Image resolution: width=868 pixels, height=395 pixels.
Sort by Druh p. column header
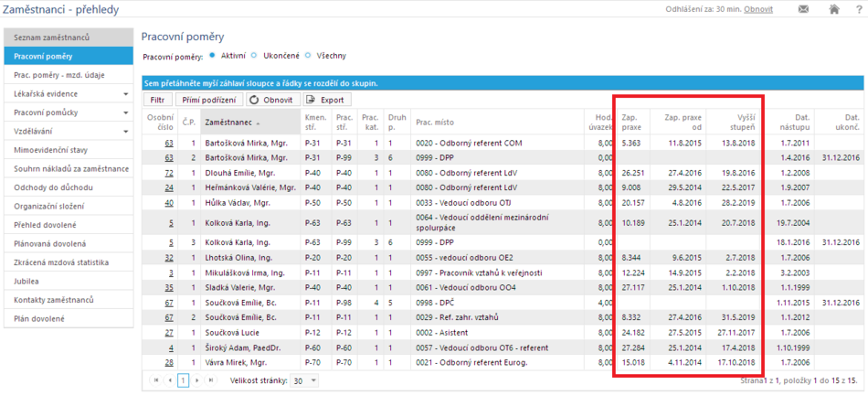tap(397, 122)
